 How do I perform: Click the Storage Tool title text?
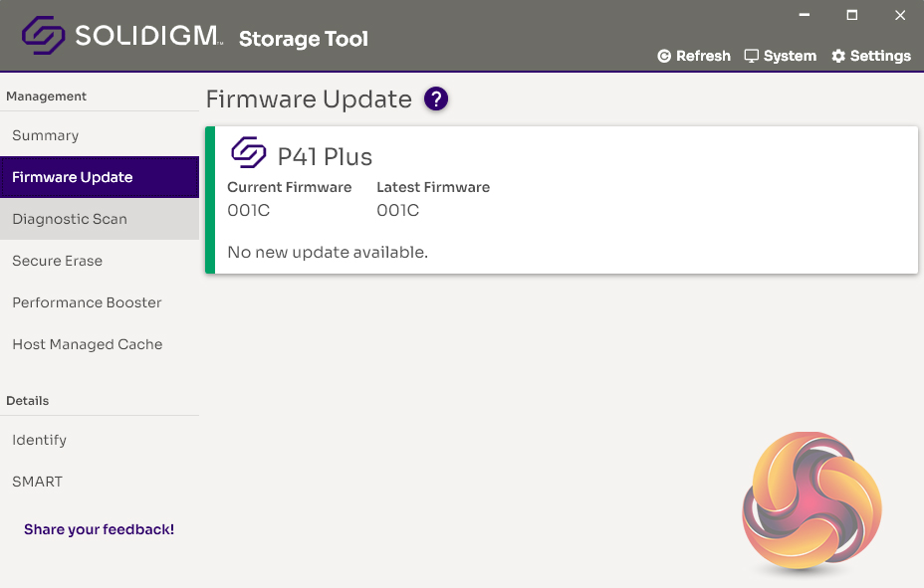[304, 39]
